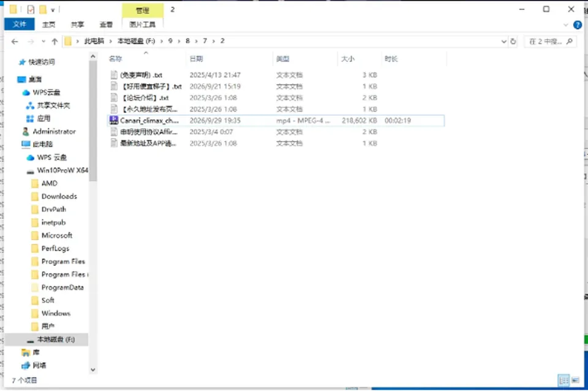Image resolution: width=588 pixels, height=391 pixels.
Task: Select the (免责声明).txt file
Action: [141, 75]
